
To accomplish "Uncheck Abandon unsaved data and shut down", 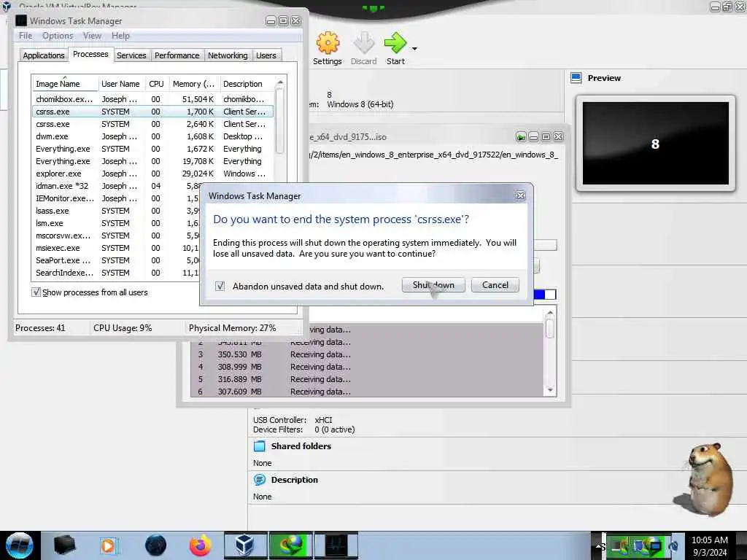I will click(x=220, y=286).
